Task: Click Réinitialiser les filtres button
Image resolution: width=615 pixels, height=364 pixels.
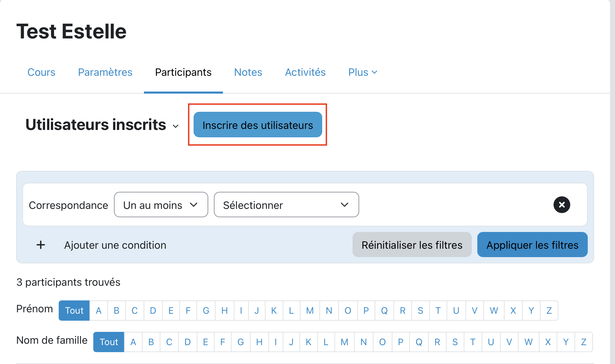Action: tap(412, 245)
